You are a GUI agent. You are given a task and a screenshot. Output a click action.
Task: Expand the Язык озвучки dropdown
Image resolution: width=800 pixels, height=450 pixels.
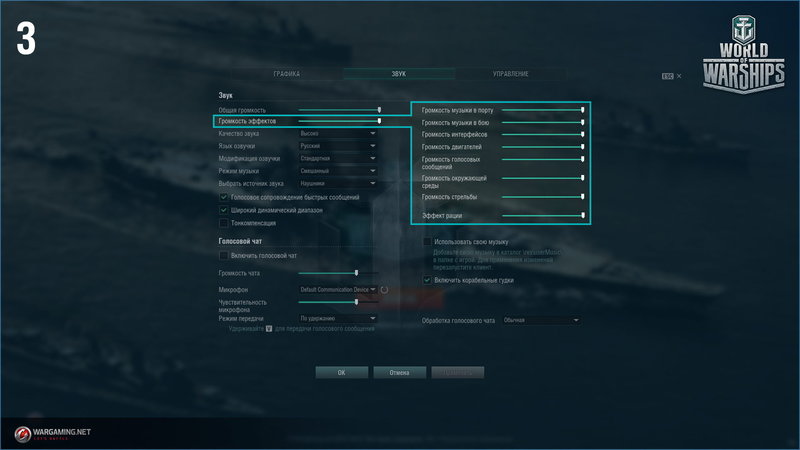[338, 146]
